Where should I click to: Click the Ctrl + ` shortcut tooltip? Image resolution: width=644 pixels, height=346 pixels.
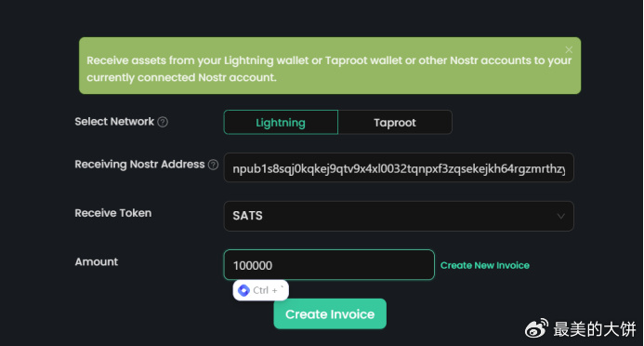(x=261, y=290)
